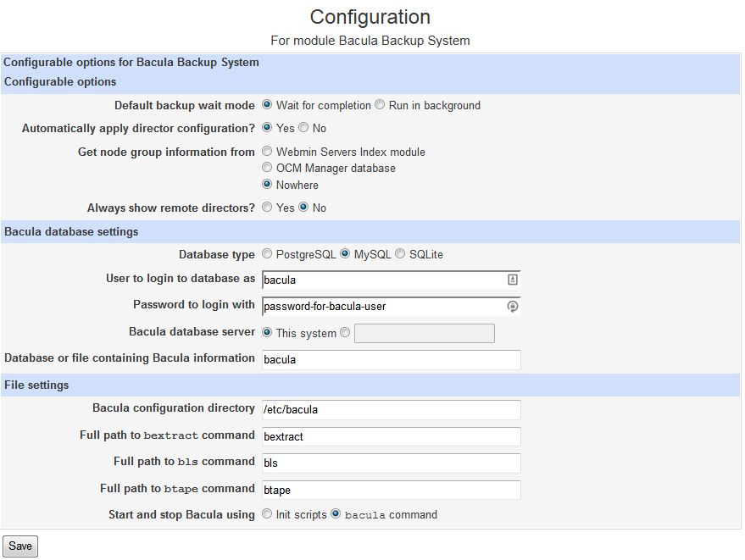Click the User to login to database as label
The width and height of the screenshot is (745, 560).
(181, 279)
